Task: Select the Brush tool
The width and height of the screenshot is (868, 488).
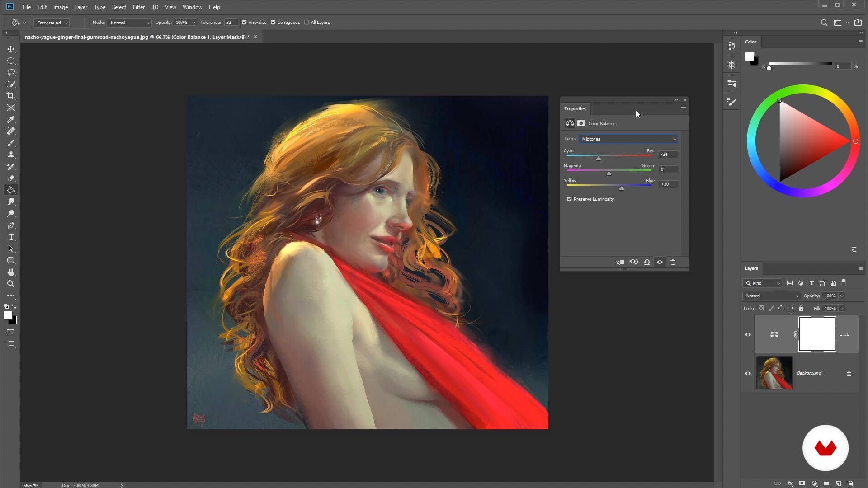Action: tap(11, 143)
